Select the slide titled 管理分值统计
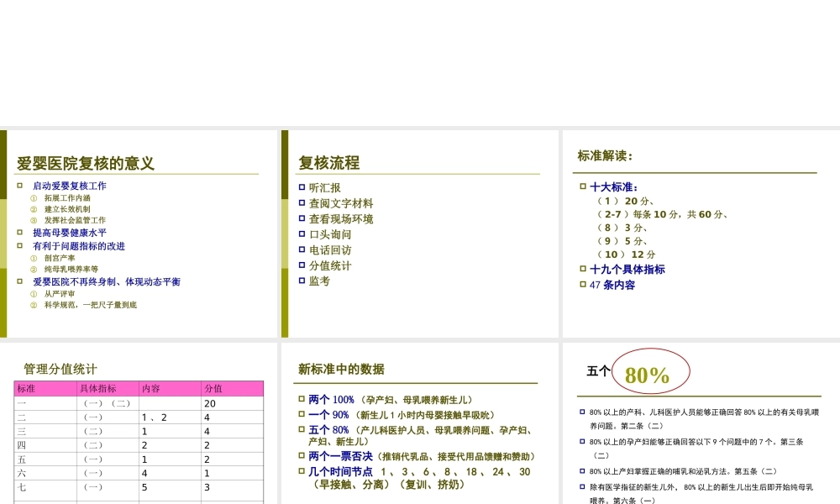This screenshot has width=840, height=504. 60,368
